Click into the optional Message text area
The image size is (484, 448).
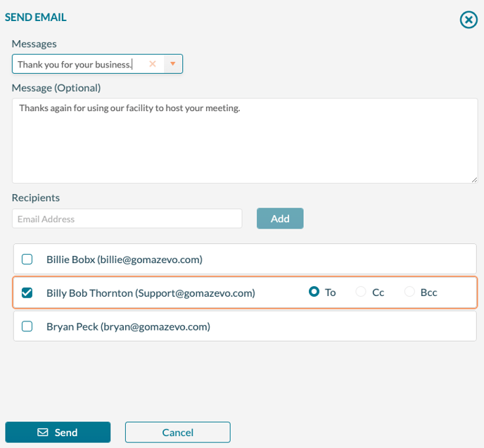[245, 141]
